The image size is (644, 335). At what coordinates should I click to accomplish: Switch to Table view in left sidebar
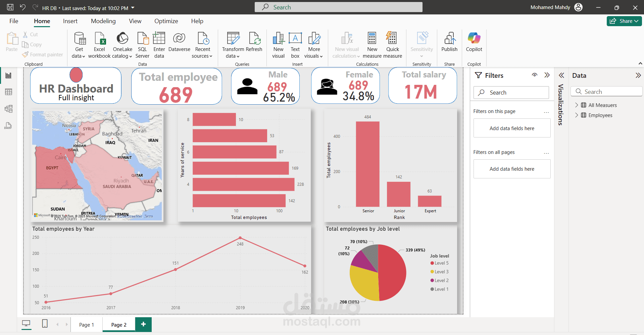[x=8, y=92]
